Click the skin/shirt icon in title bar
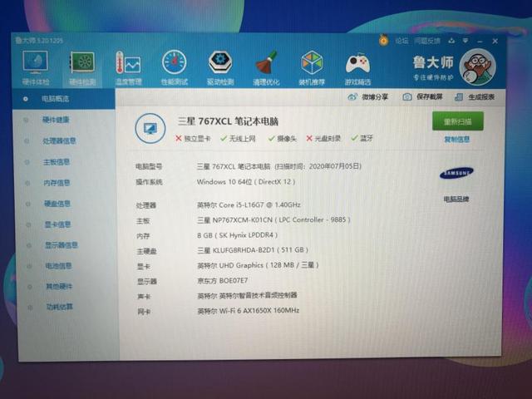The image size is (532, 399). coord(451,41)
